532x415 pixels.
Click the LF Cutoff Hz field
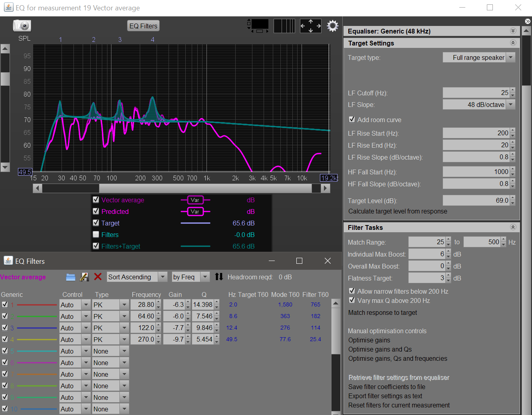(476, 93)
